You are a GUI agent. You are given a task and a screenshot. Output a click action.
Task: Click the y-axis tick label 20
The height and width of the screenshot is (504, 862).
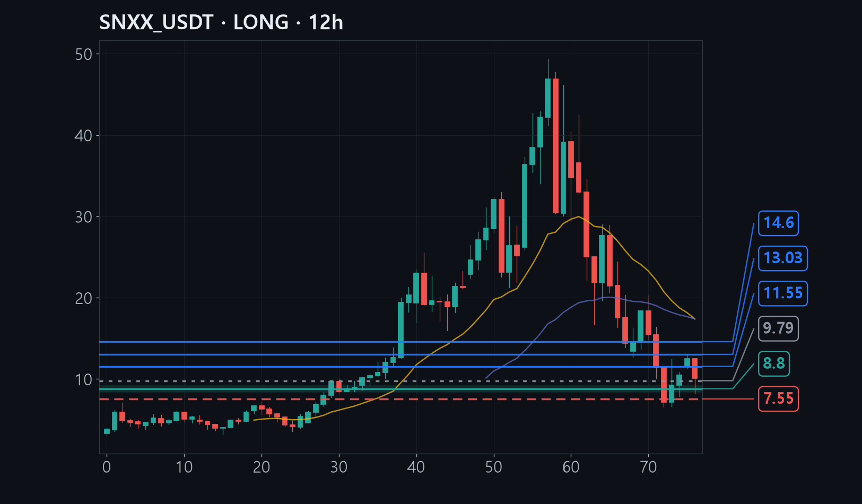pos(84,298)
